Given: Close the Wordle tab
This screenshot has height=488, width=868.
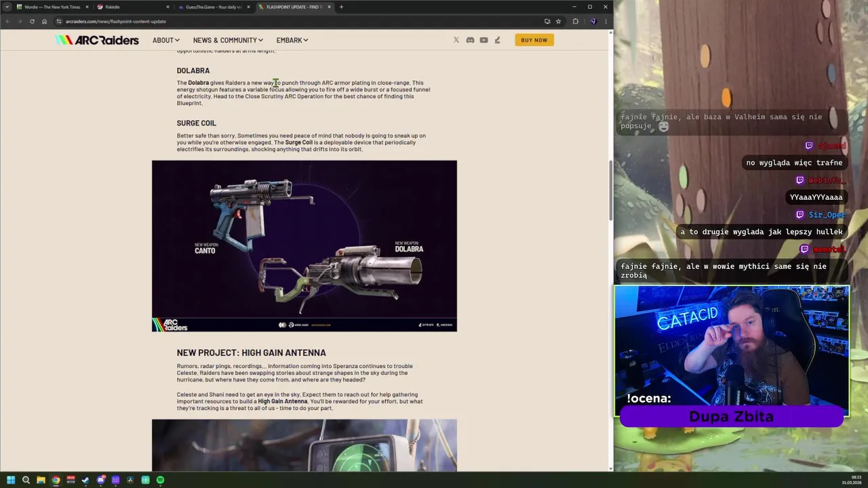Looking at the screenshot, I should (87, 7).
